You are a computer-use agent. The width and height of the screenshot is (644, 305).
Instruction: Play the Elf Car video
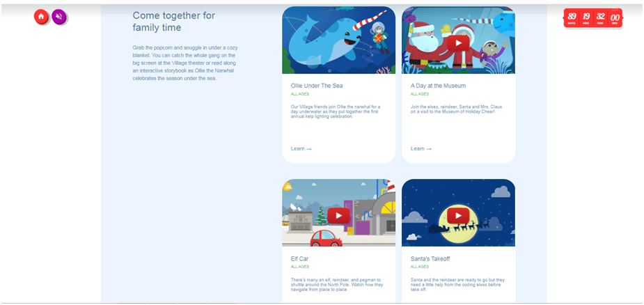coord(338,216)
